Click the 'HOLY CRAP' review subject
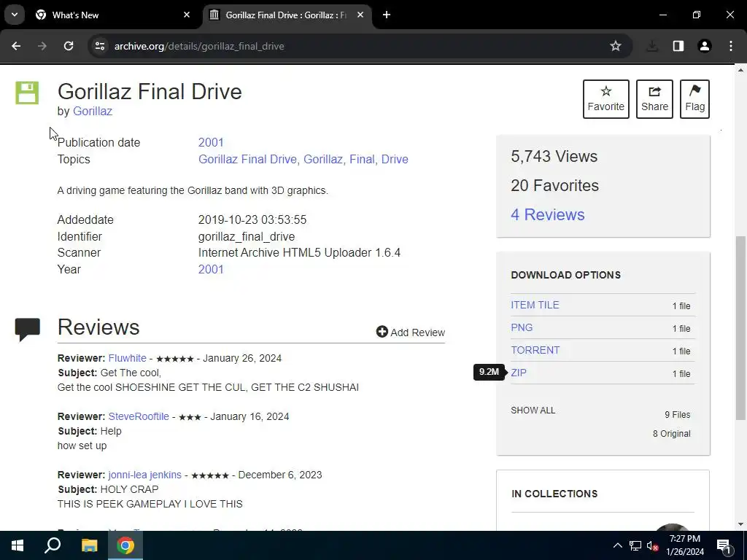The image size is (747, 560). [x=130, y=489]
